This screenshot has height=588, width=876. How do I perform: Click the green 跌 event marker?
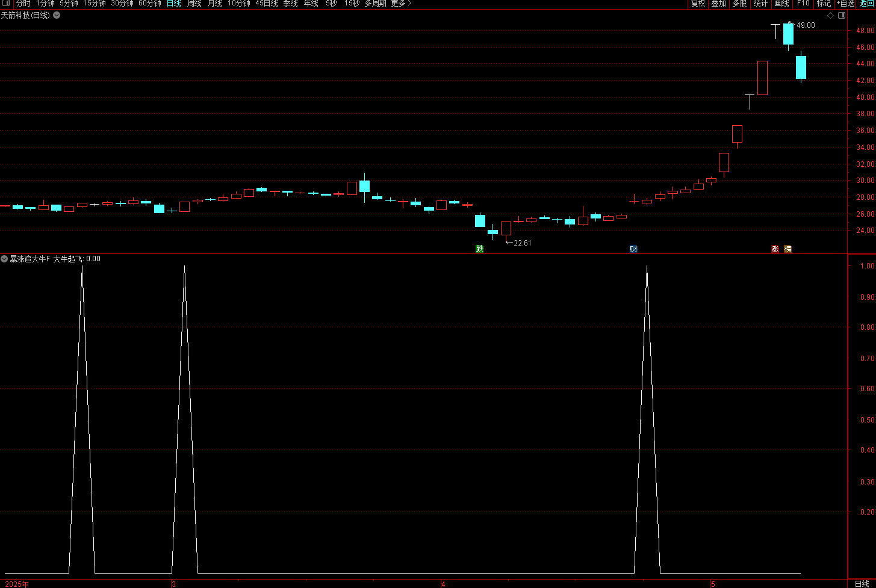click(480, 249)
